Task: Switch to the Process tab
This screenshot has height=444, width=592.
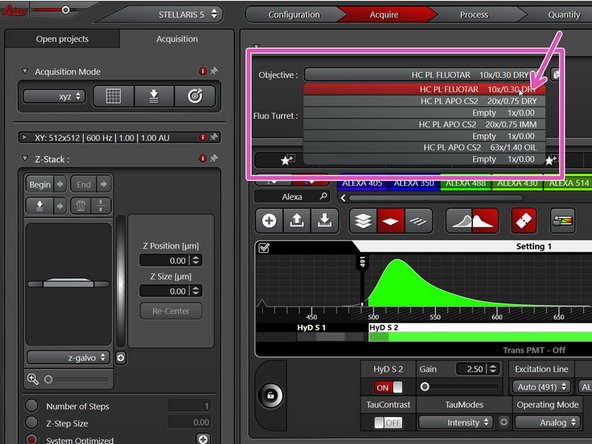Action: coord(474,15)
